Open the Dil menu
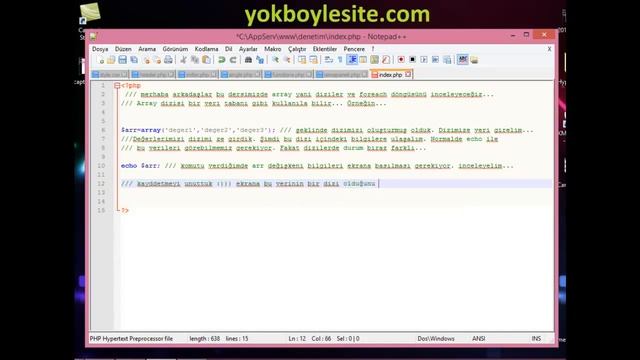Viewport: 640px width, 360px height. [229, 49]
